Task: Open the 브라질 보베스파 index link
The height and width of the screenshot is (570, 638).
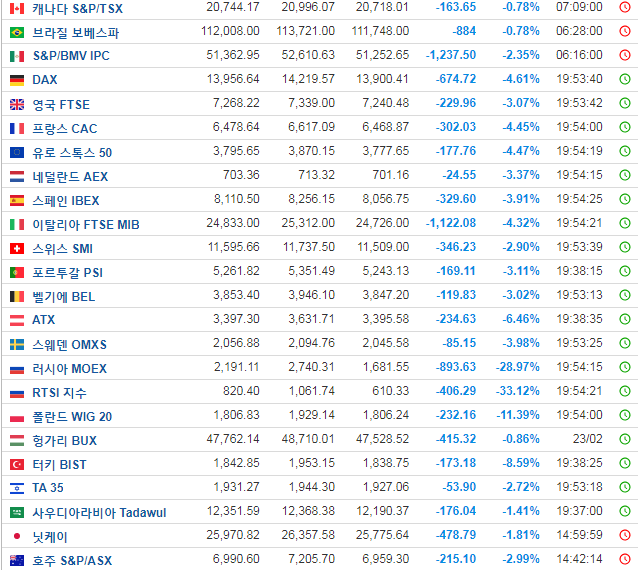Action: [x=76, y=33]
